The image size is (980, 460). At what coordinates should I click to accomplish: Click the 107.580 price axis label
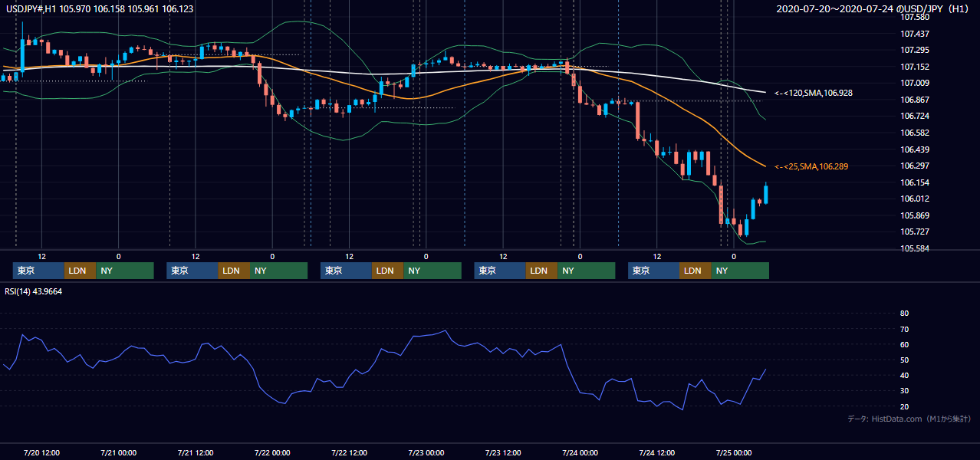(914, 17)
